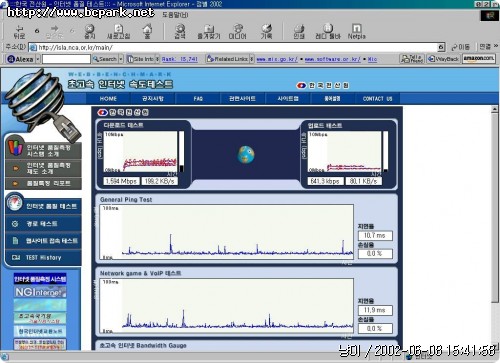
Task: Open the TEST History sidebar link
Action: (x=43, y=258)
